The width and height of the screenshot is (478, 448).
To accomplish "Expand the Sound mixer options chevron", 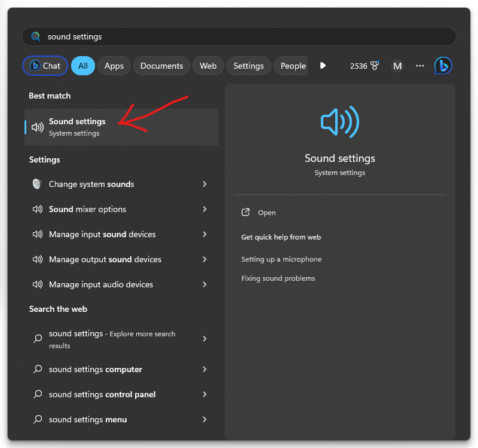I will (204, 209).
